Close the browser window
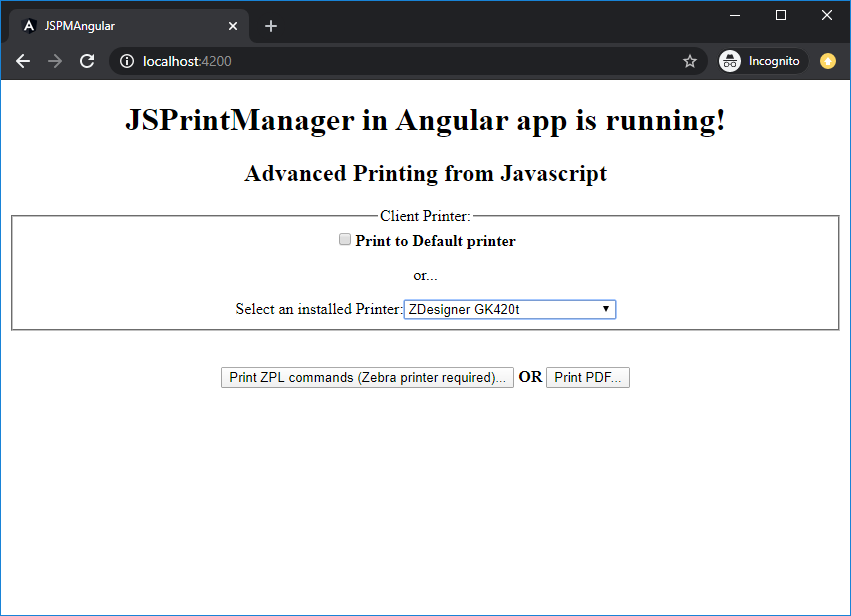 pos(827,15)
